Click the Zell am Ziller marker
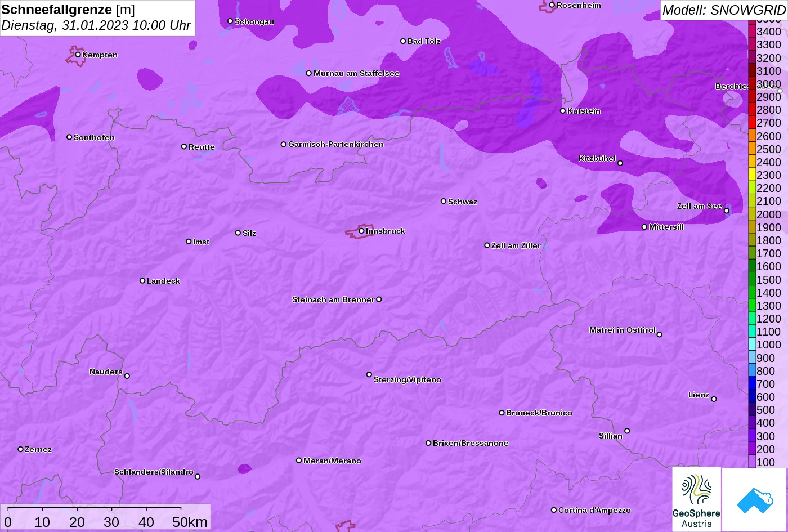 point(487,245)
